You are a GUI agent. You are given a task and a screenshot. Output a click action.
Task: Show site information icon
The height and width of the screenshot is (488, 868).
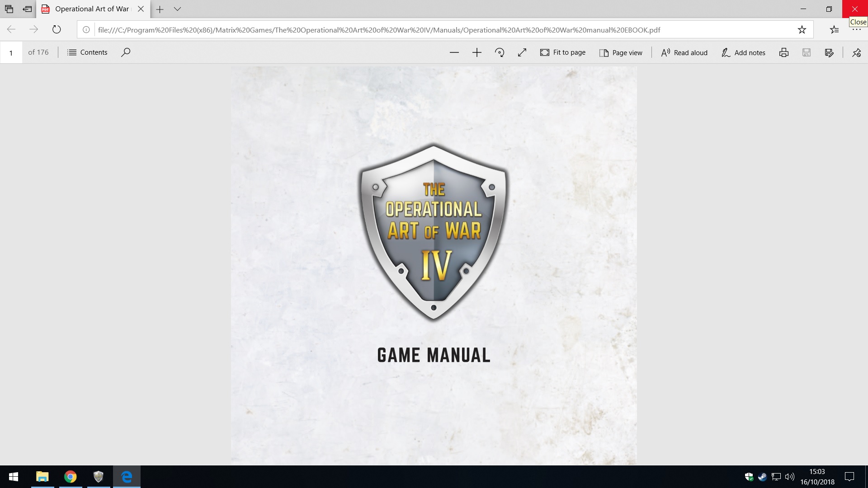[86, 30]
